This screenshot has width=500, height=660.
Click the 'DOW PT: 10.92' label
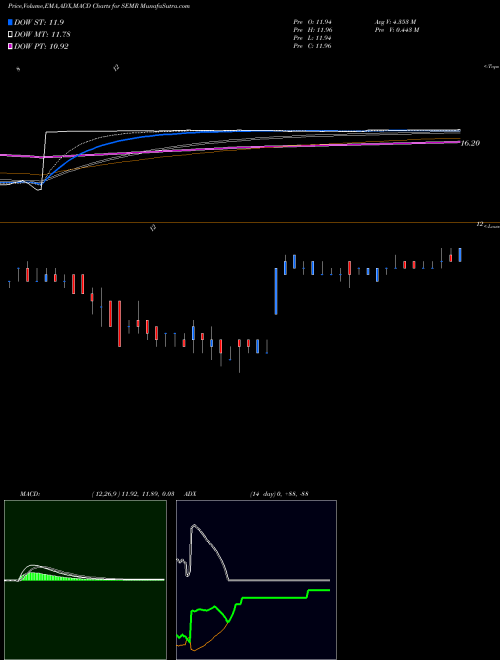point(41,46)
